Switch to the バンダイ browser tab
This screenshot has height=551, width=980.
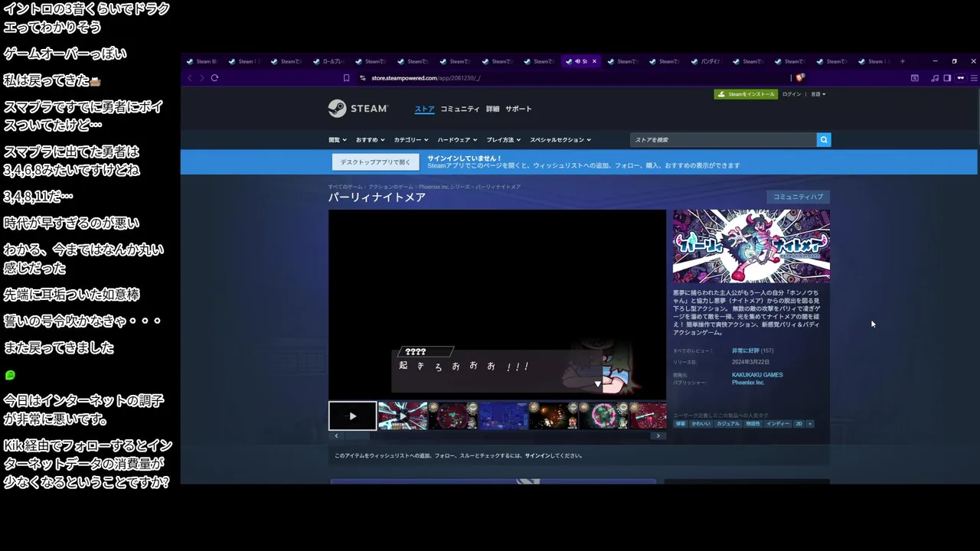[x=707, y=61]
